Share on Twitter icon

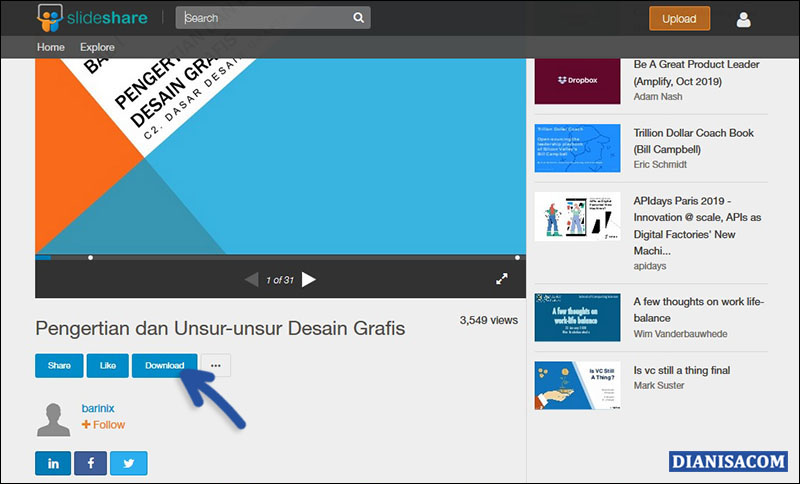[129, 463]
